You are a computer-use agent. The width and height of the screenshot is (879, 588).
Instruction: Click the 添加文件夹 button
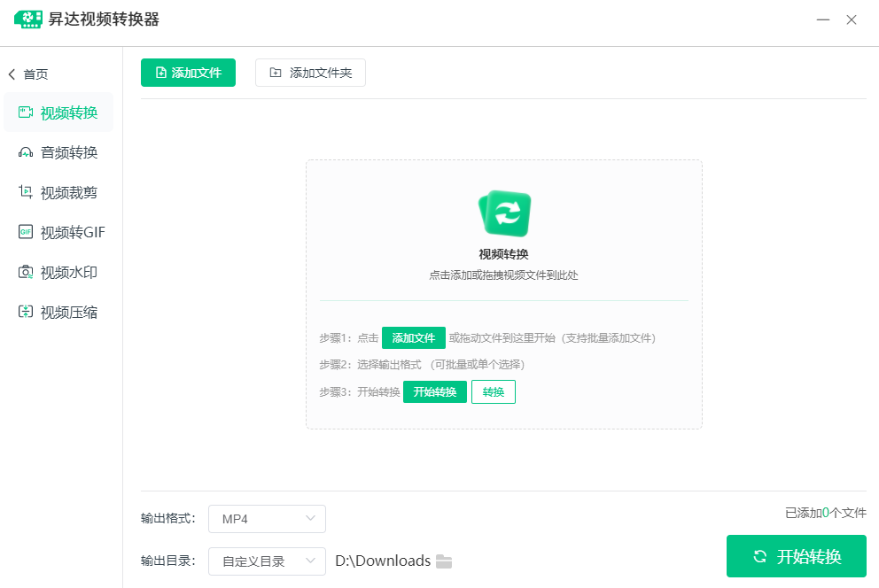310,73
